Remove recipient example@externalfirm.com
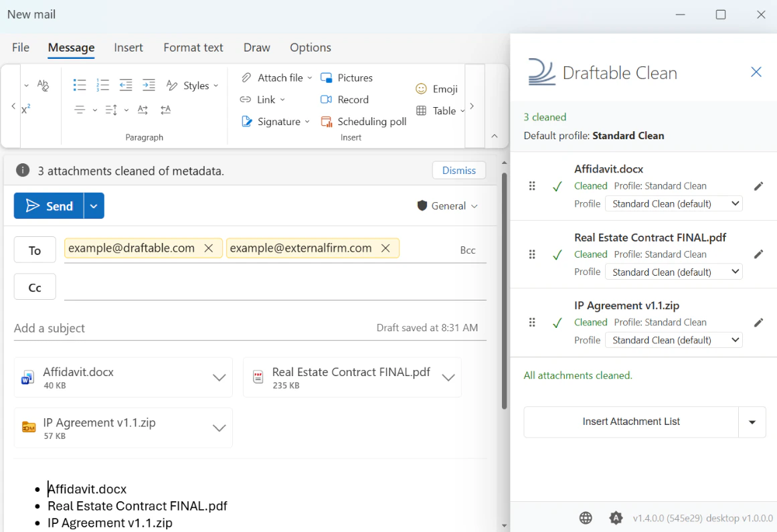This screenshot has width=777, height=532. click(x=385, y=248)
